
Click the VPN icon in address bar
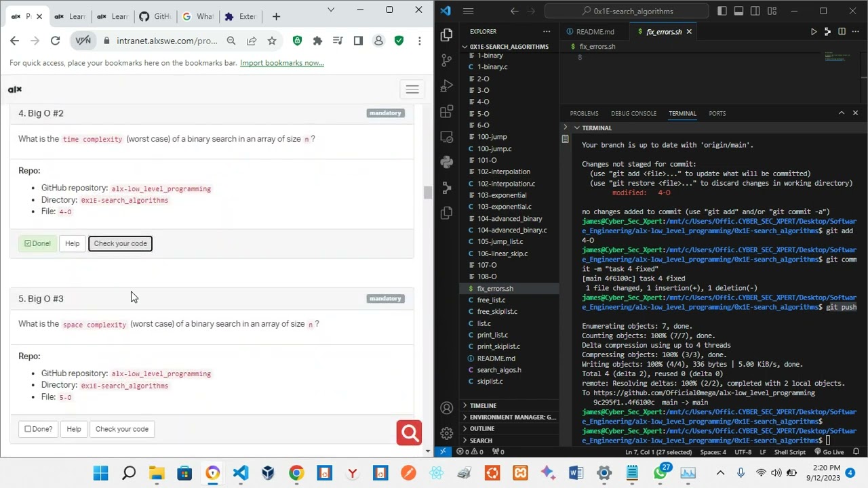(83, 41)
